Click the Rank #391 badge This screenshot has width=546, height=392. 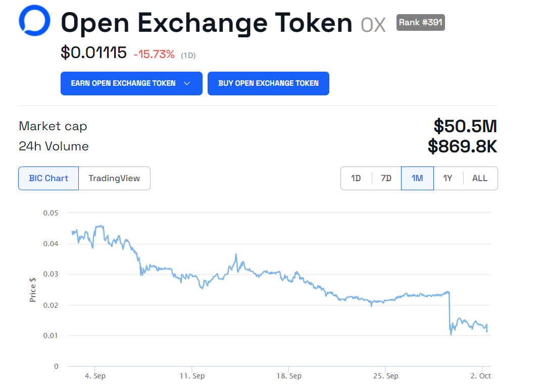(x=421, y=22)
